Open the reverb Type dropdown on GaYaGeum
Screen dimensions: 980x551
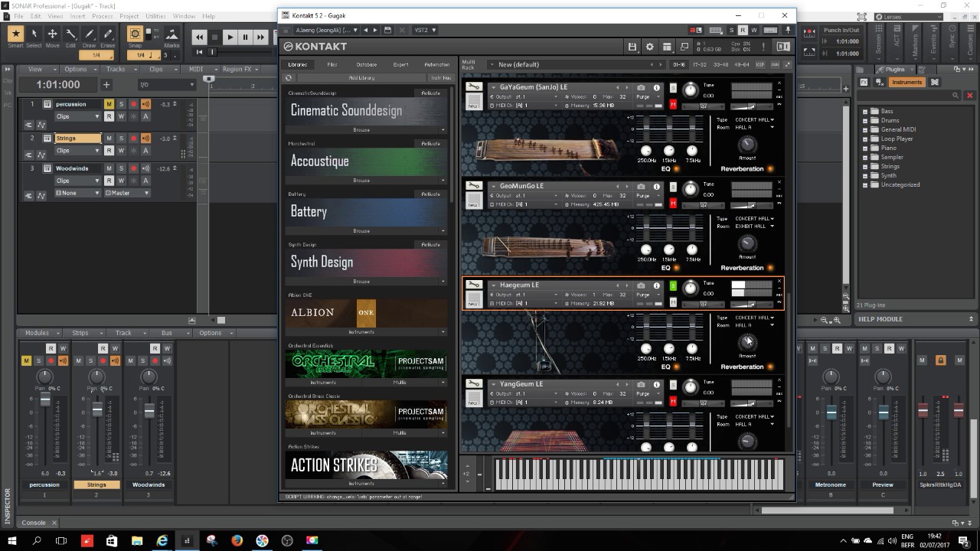(754, 120)
